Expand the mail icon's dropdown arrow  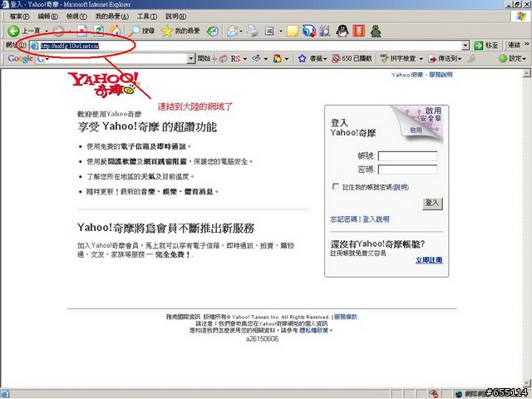pos(241,32)
